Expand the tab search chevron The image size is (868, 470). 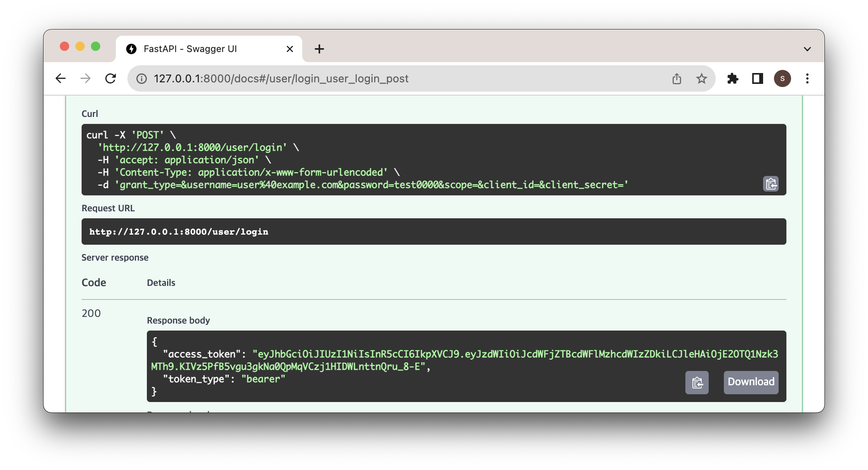click(x=807, y=49)
